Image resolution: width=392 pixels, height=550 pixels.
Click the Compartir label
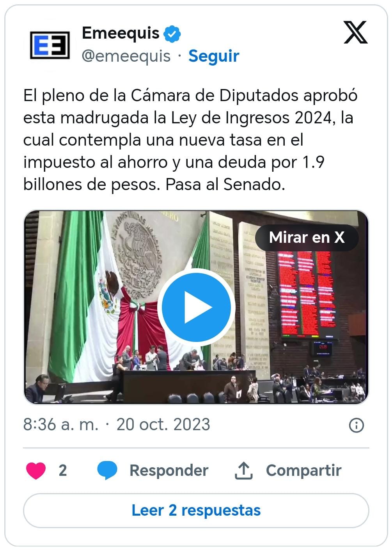click(303, 470)
